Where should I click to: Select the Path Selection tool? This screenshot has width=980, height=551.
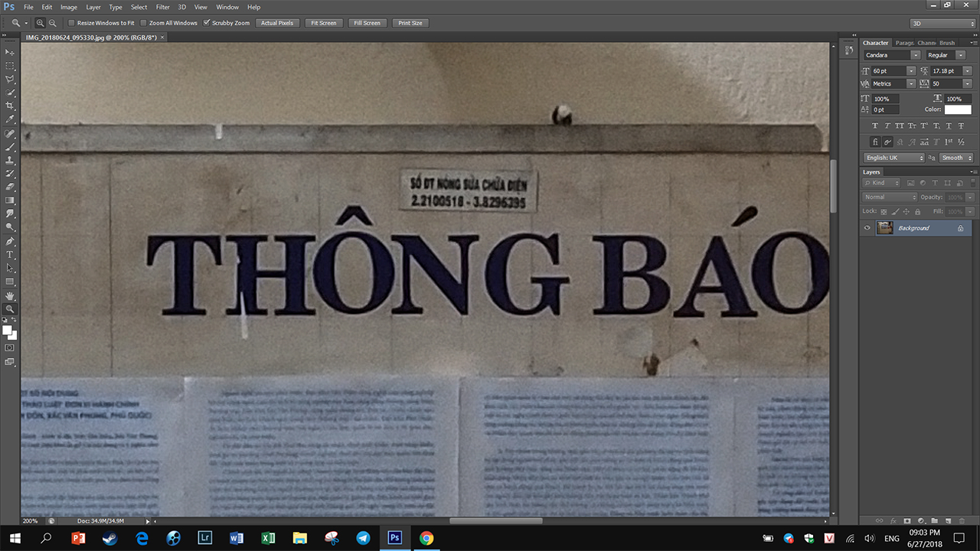[10, 268]
